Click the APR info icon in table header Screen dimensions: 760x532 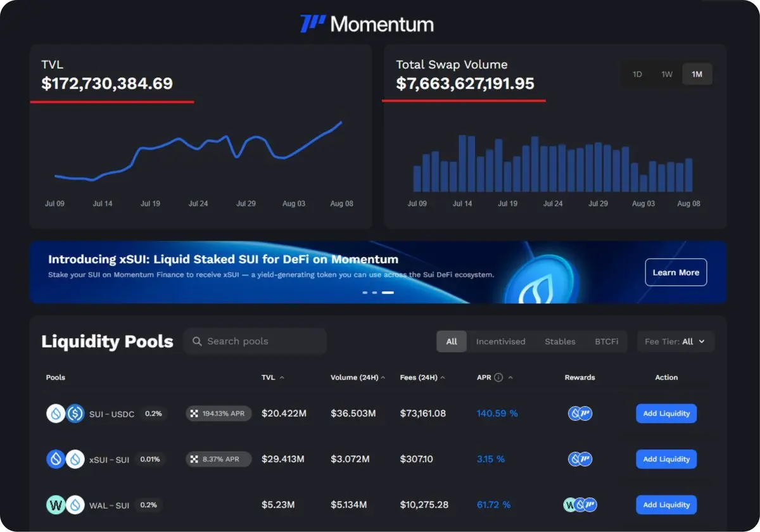(498, 377)
